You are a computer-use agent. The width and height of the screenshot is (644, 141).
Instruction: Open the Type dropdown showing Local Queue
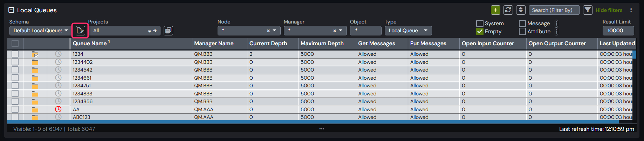pos(408,31)
